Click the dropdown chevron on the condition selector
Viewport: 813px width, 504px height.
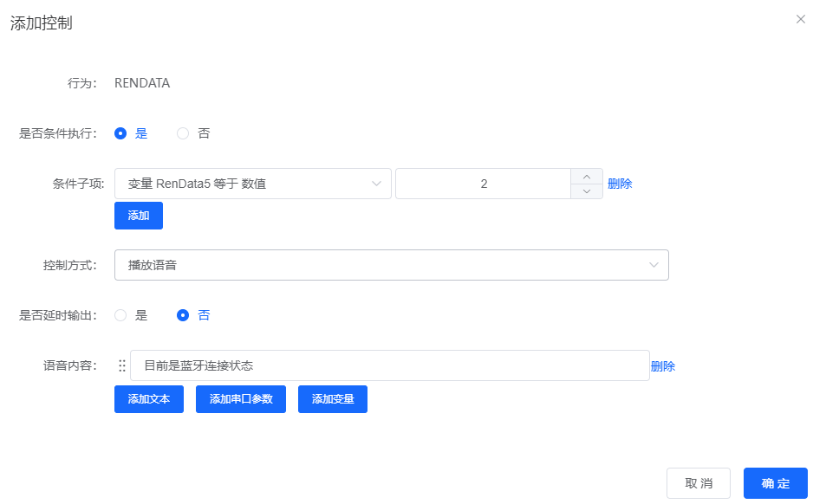[376, 184]
